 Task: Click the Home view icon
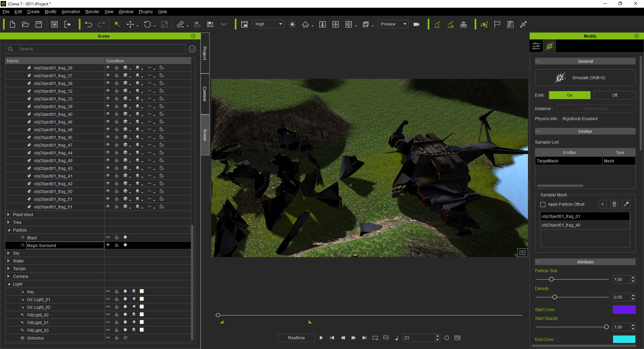point(306,24)
